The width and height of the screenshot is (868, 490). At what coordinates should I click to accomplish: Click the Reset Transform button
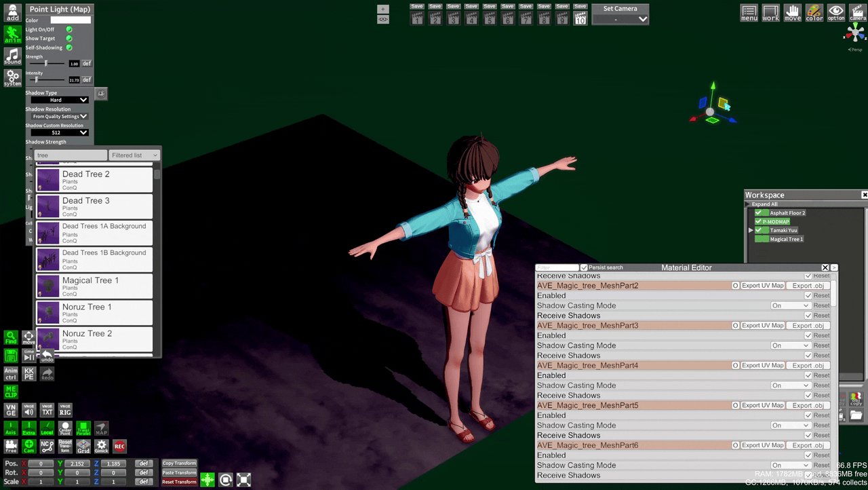[x=179, y=482]
